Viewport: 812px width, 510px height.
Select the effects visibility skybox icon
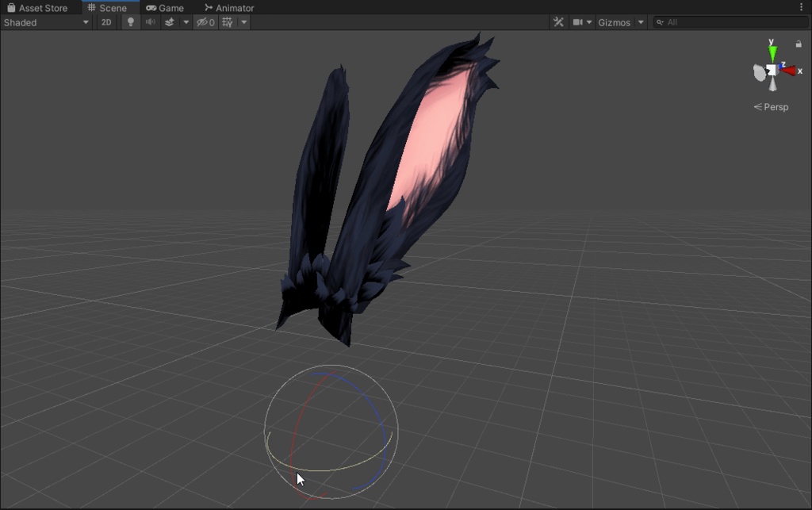[x=169, y=22]
